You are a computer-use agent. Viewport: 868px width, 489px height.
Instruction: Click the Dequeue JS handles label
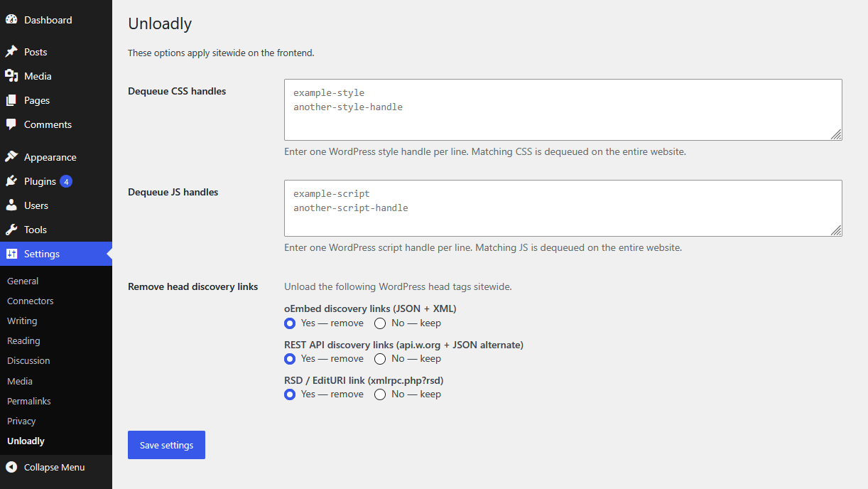[173, 192]
